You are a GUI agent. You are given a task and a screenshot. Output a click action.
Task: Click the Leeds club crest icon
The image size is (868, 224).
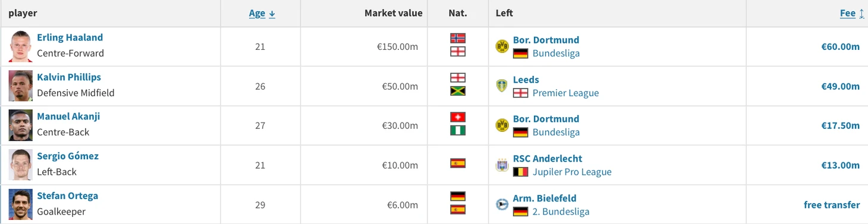point(502,86)
